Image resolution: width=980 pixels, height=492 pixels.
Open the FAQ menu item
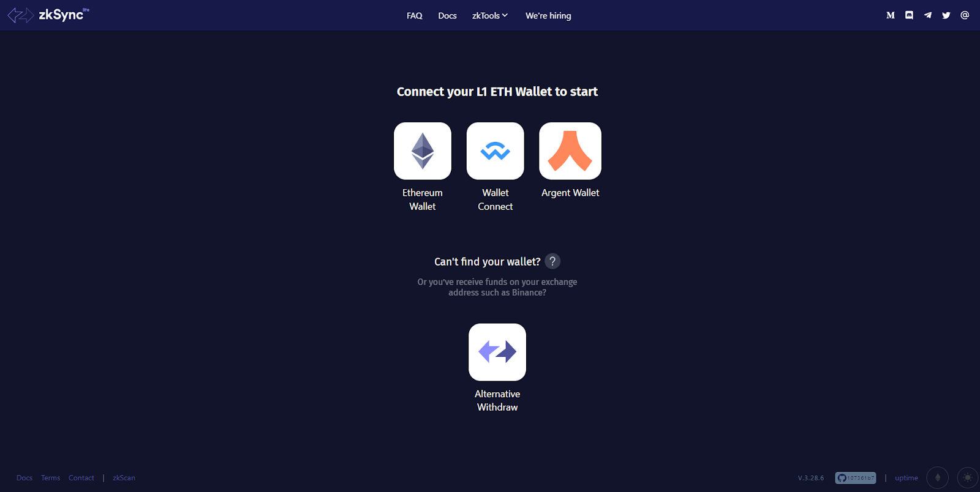415,16
